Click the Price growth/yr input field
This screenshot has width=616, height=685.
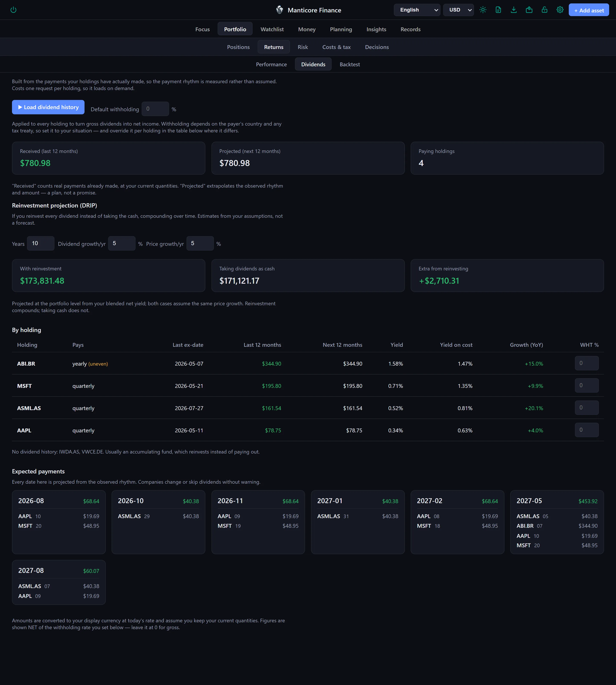200,243
